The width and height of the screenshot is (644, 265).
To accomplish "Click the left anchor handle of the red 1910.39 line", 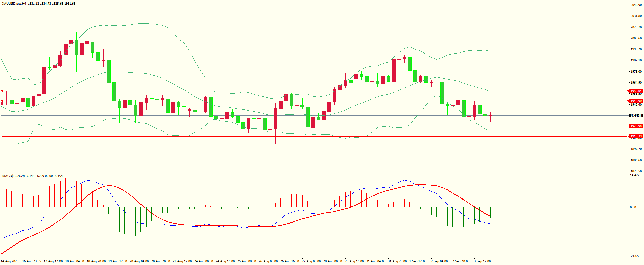I will (x=2, y=136).
